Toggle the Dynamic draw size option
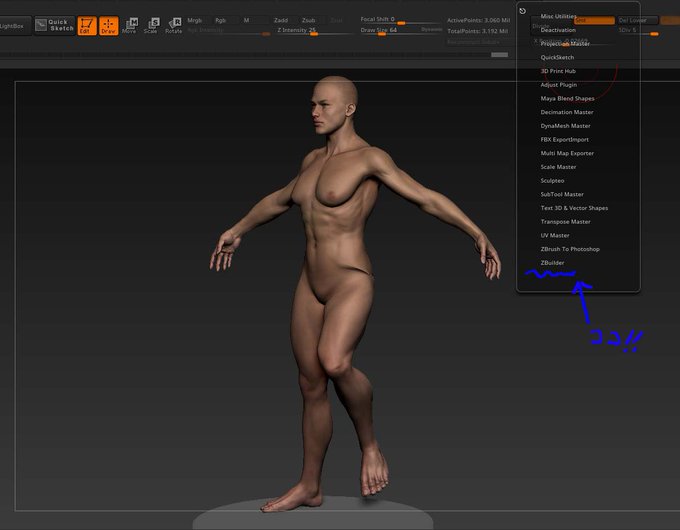Screen dimensions: 680x530 pos(431,29)
